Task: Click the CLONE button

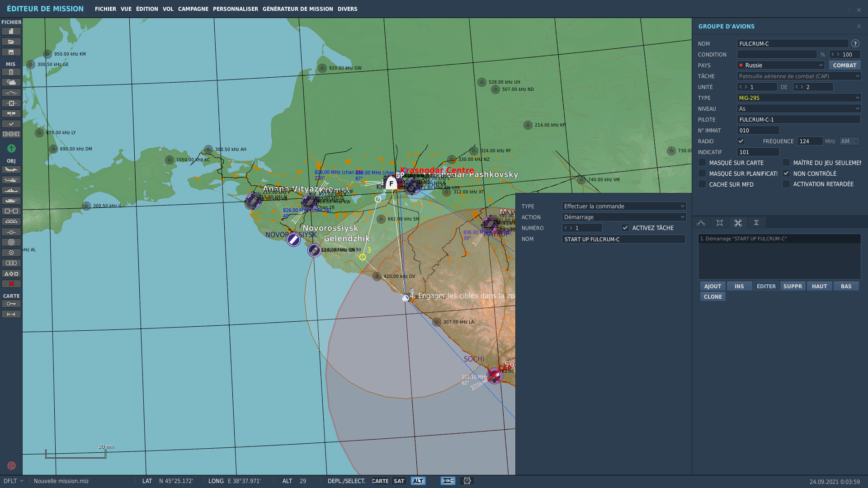Action: coord(713,296)
